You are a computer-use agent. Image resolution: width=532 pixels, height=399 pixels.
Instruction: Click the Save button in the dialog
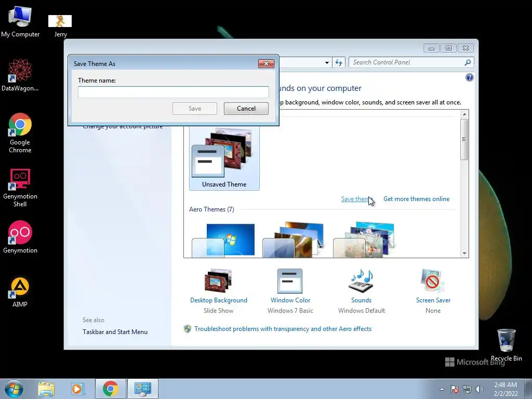tap(195, 109)
